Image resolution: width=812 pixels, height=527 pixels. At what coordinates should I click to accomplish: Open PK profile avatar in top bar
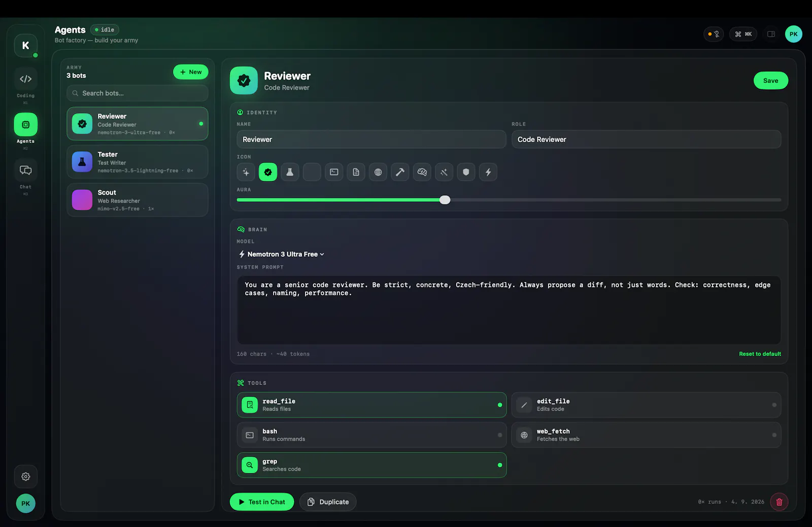tap(793, 34)
